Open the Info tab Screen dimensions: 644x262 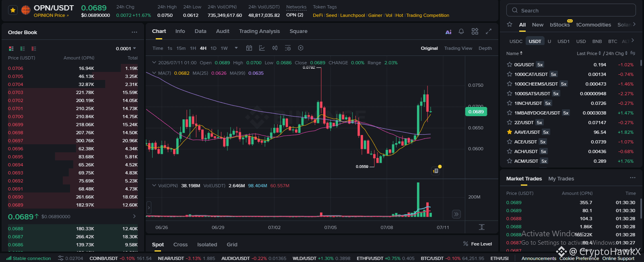pyautogui.click(x=180, y=31)
